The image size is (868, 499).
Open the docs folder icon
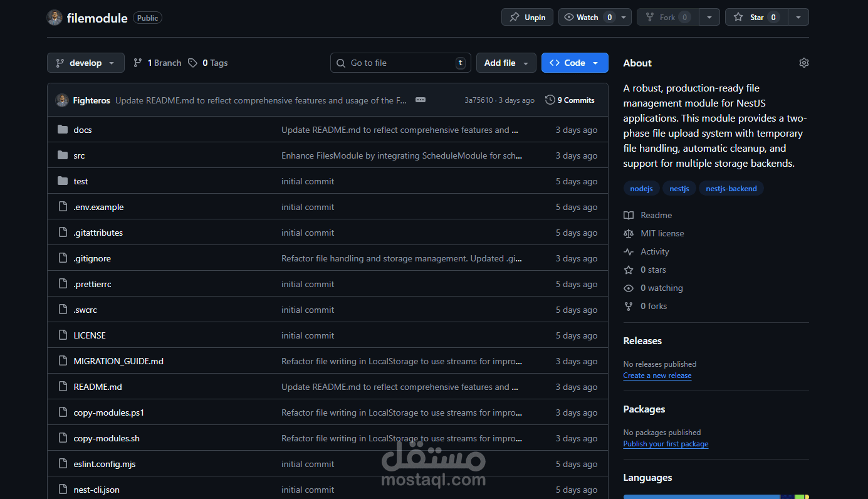[62, 129]
